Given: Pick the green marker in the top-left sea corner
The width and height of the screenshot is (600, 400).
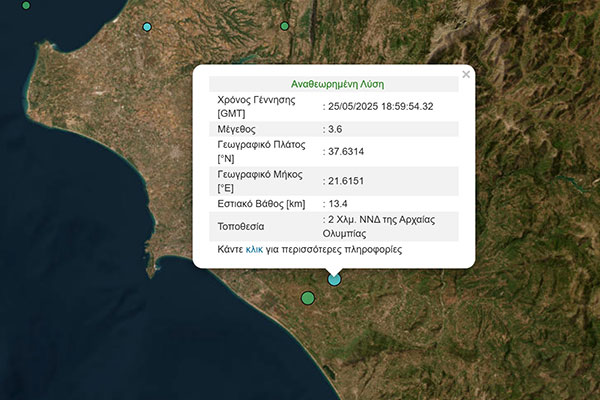Looking at the screenshot, I should click(x=26, y=5).
